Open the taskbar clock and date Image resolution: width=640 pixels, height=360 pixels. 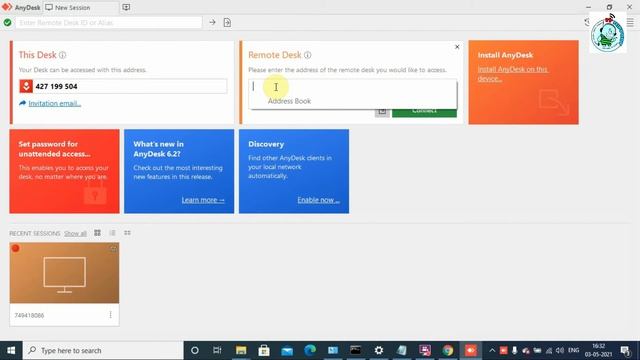[598, 350]
